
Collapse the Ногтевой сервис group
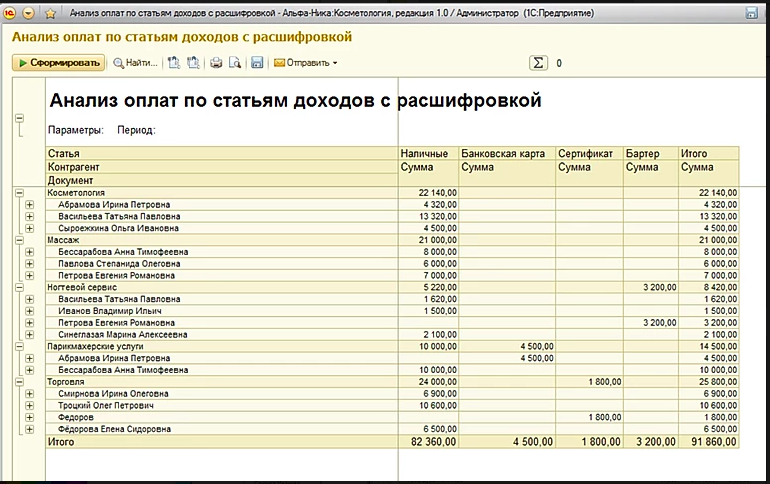coord(20,287)
